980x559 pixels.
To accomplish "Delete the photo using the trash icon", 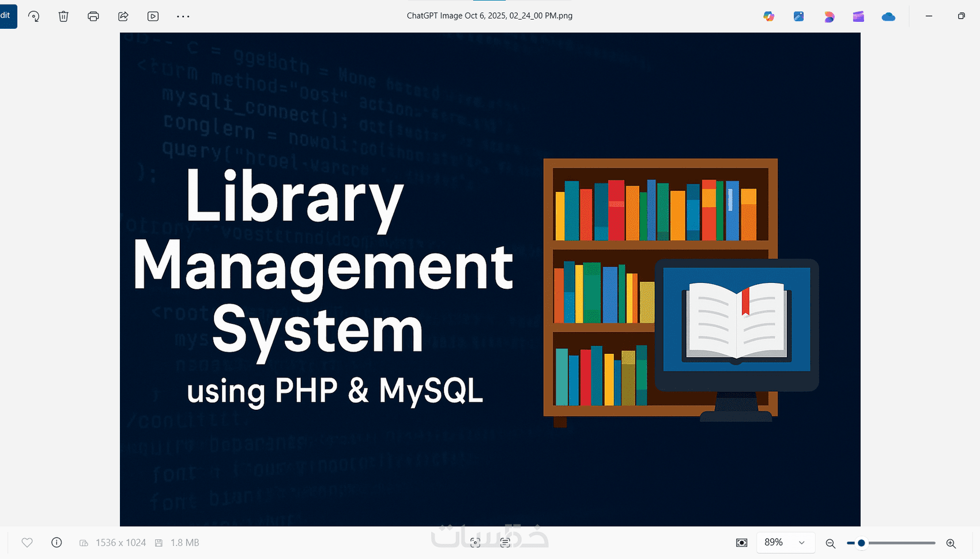I will [63, 16].
